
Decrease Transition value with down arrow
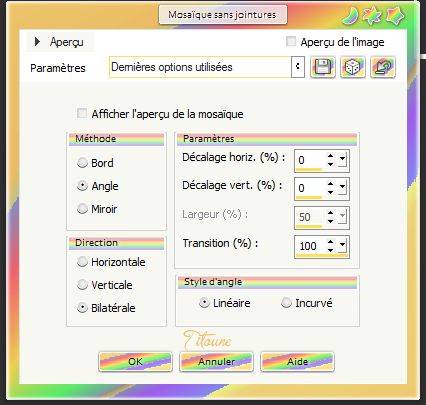tap(330, 250)
